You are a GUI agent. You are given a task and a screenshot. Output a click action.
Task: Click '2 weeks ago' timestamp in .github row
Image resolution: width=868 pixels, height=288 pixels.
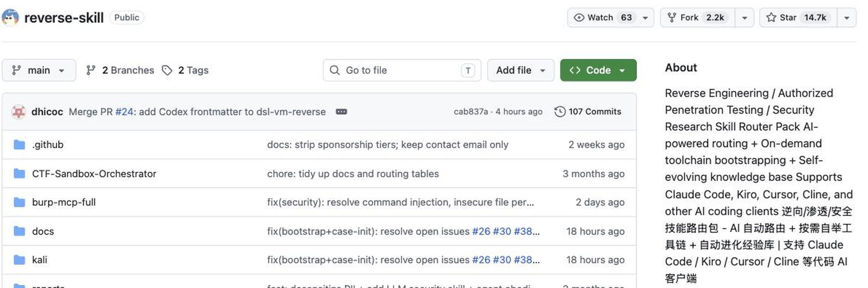pyautogui.click(x=596, y=145)
